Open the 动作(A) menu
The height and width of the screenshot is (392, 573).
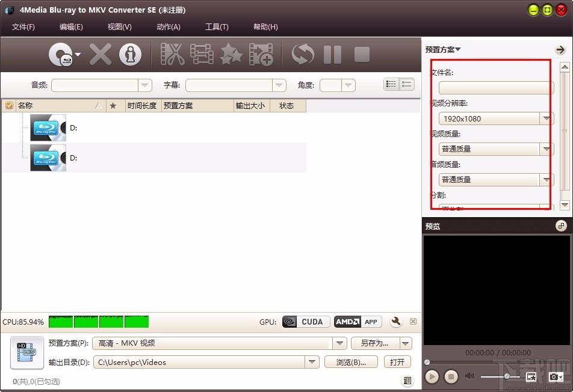click(x=168, y=26)
